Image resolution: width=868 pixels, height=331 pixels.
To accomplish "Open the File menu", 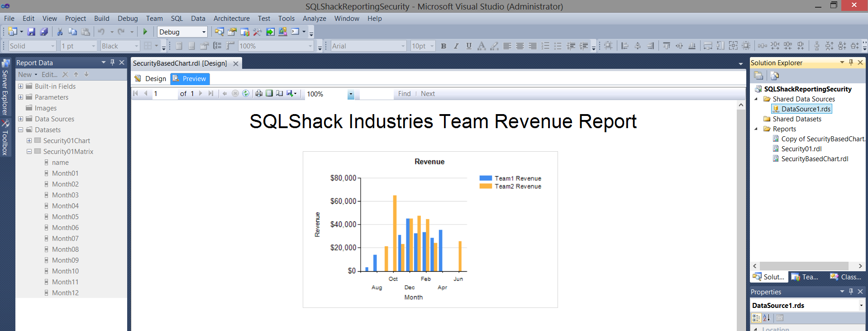I will (9, 18).
